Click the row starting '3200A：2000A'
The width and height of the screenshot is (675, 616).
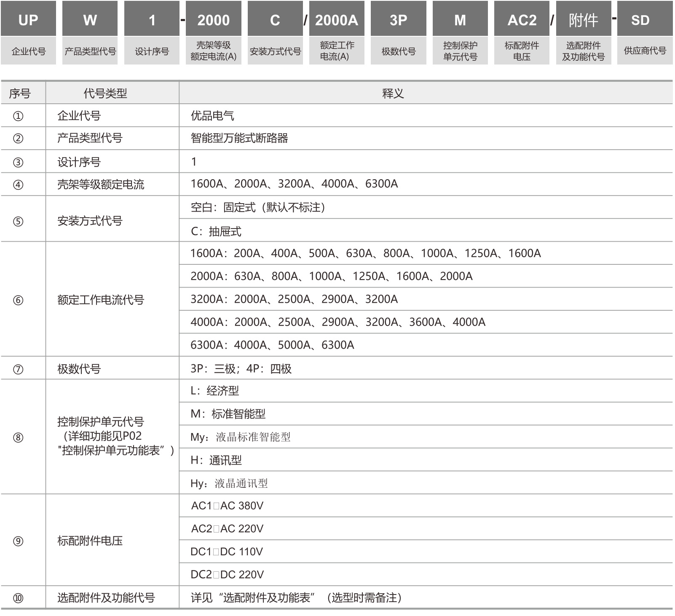426,299
